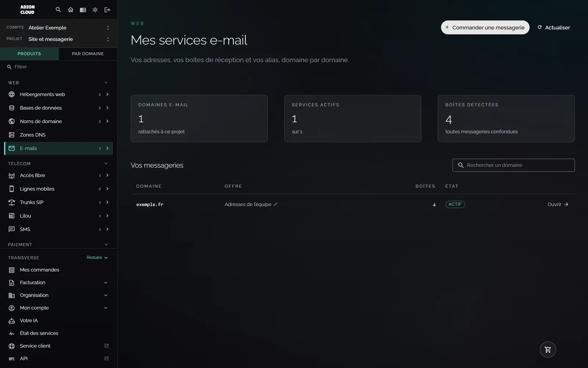The height and width of the screenshot is (368, 588).
Task: Click Adresses de l'équipe offer text
Action: pos(248,205)
